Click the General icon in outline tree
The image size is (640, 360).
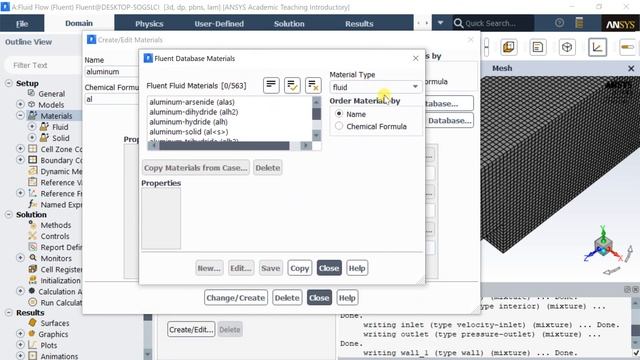31,93
